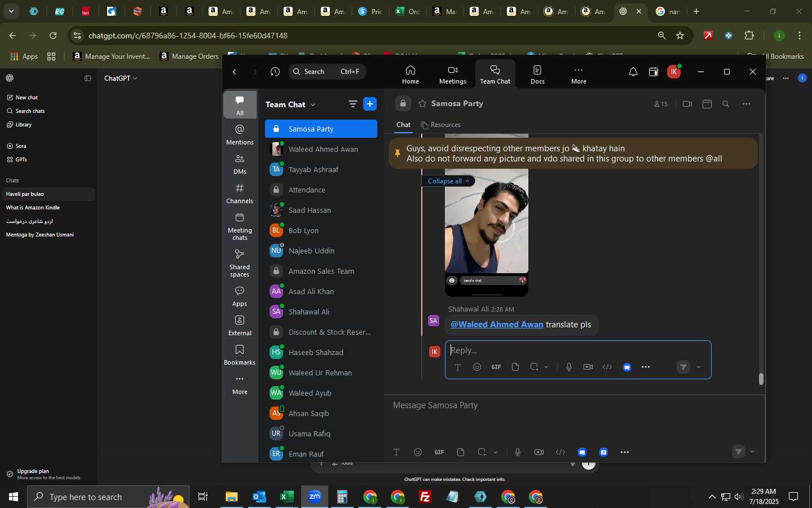812x508 pixels.
Task: Select the All section in sidebar
Action: click(240, 105)
